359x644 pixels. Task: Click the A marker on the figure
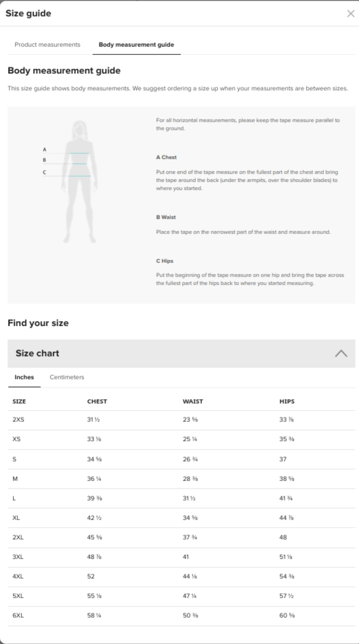(x=44, y=149)
